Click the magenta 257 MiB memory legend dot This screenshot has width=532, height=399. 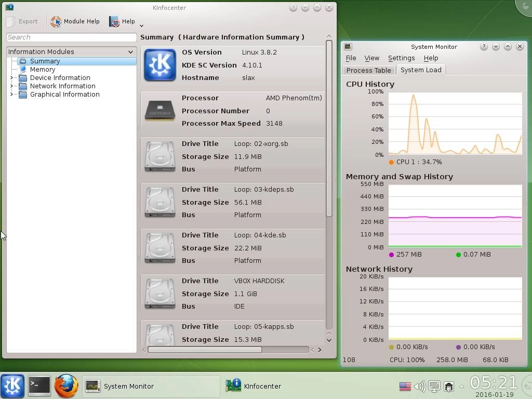coord(391,255)
